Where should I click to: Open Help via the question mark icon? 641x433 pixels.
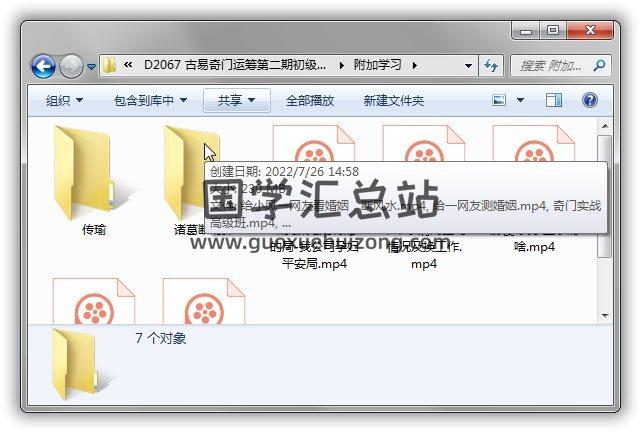tap(590, 100)
